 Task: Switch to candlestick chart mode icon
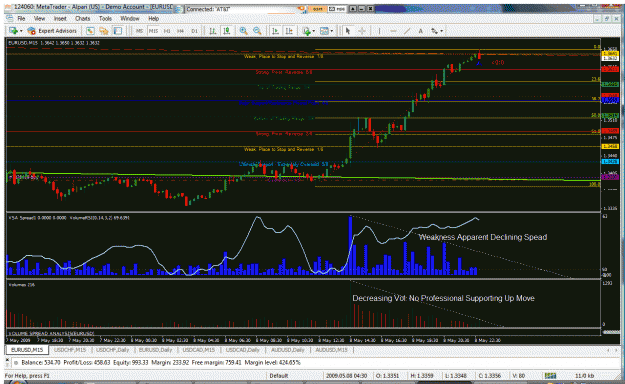(x=226, y=31)
